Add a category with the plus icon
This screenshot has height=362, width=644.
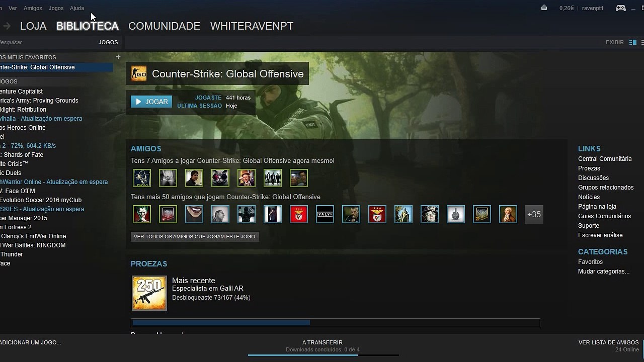pyautogui.click(x=118, y=57)
